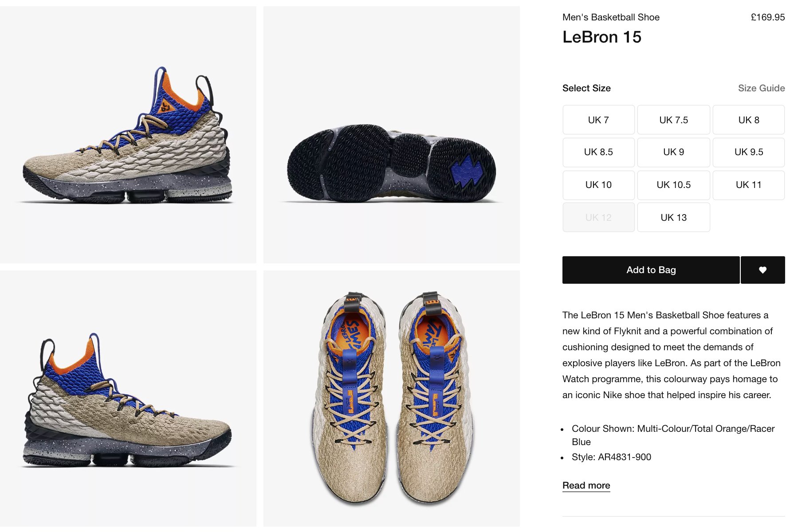The height and width of the screenshot is (532, 786).
Task: View the medial side shoe image
Action: tap(128, 399)
